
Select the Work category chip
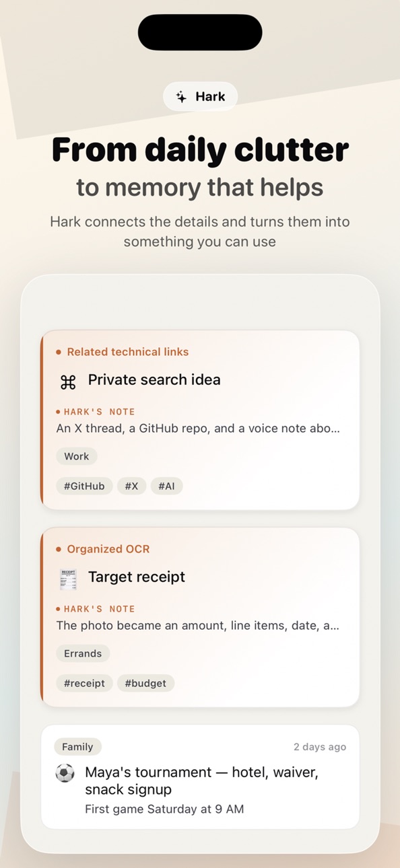77,456
